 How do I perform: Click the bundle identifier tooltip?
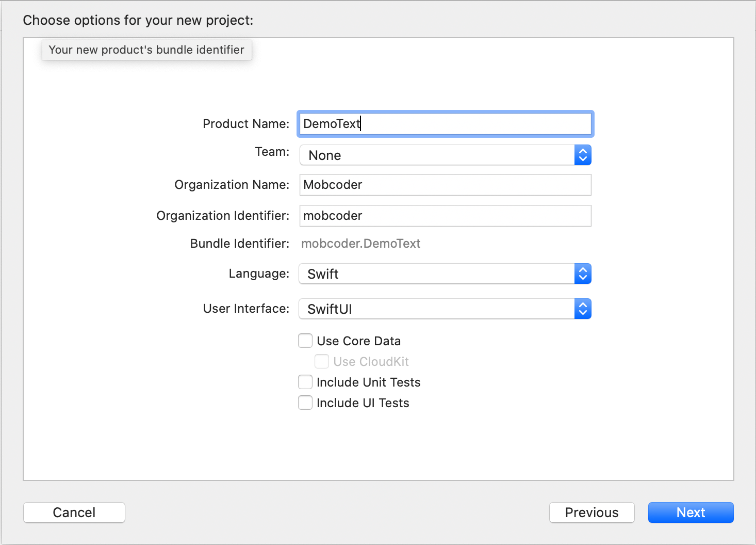coord(146,50)
